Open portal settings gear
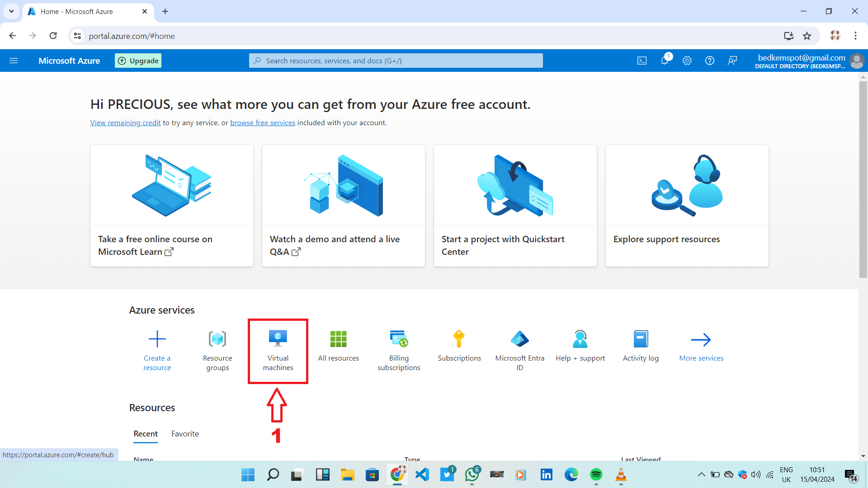This screenshot has width=868, height=488. tap(687, 61)
